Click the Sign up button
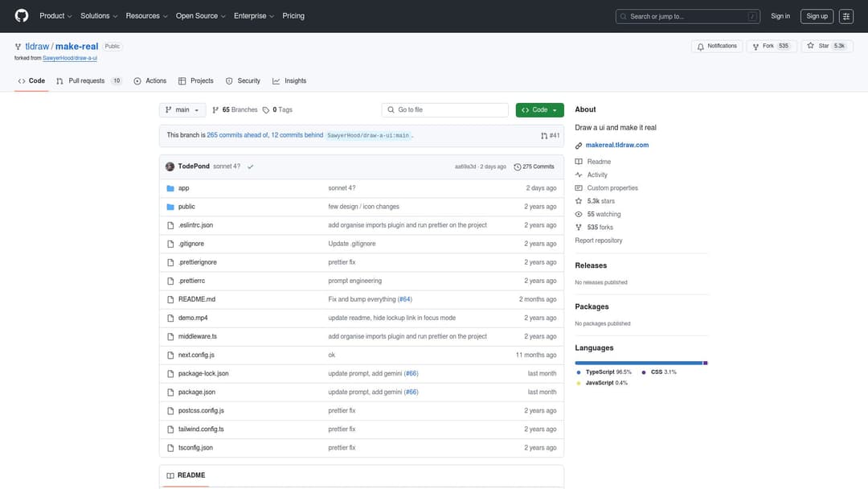868x489 pixels. (817, 16)
